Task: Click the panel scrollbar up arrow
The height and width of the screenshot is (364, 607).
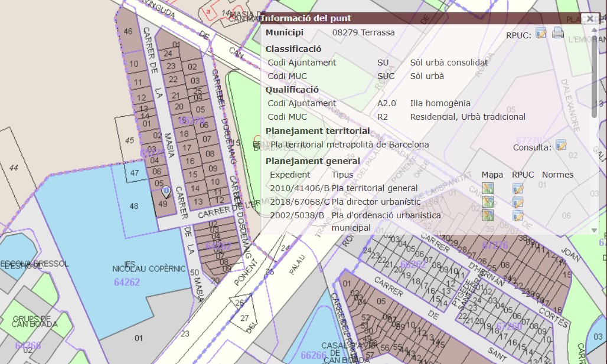Action: pyautogui.click(x=594, y=29)
